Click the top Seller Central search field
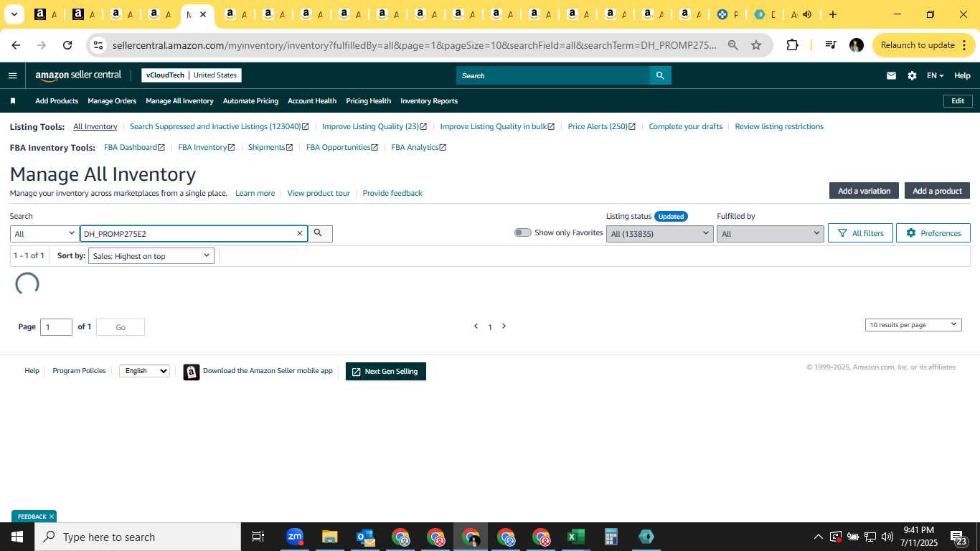Image resolution: width=980 pixels, height=551 pixels. pyautogui.click(x=552, y=75)
